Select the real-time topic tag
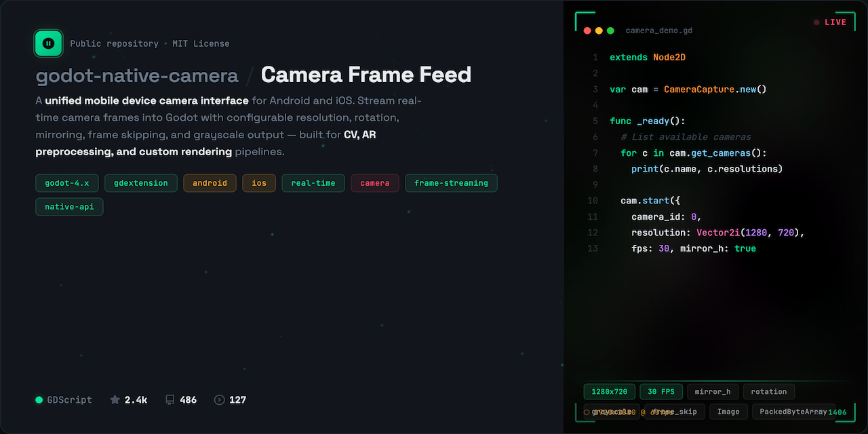Screen dimensions: 868x434 [x=313, y=183]
